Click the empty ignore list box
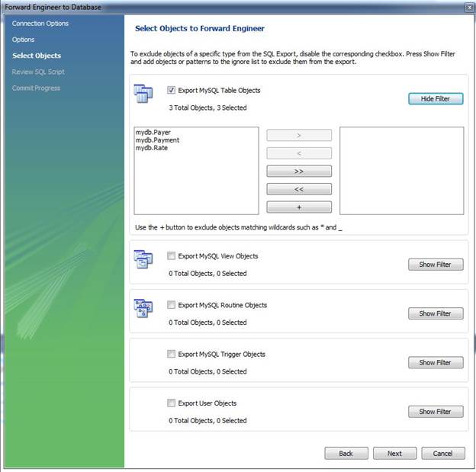Screen dimensions: 476x472 click(x=401, y=171)
